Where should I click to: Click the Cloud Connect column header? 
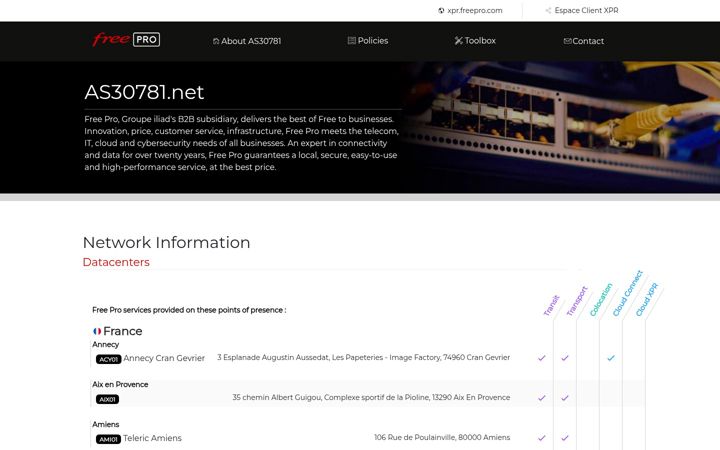click(628, 293)
